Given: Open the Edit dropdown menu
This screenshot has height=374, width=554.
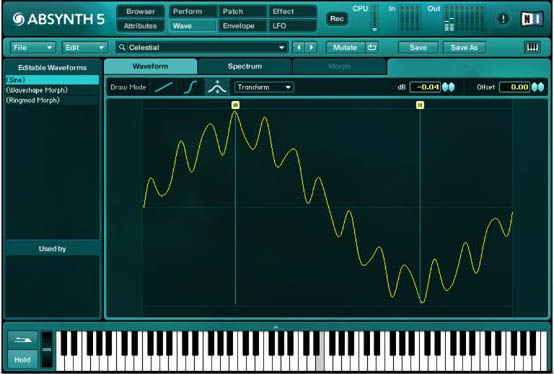Looking at the screenshot, I should coord(84,47).
